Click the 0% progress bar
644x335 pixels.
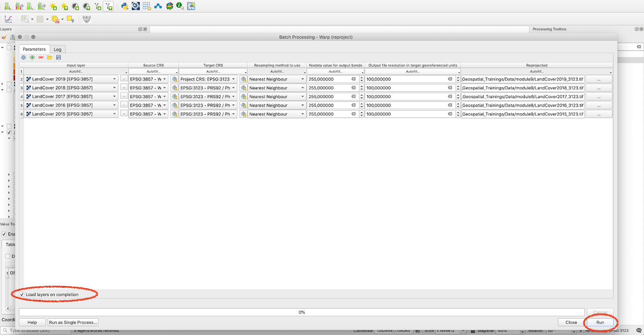(301, 312)
